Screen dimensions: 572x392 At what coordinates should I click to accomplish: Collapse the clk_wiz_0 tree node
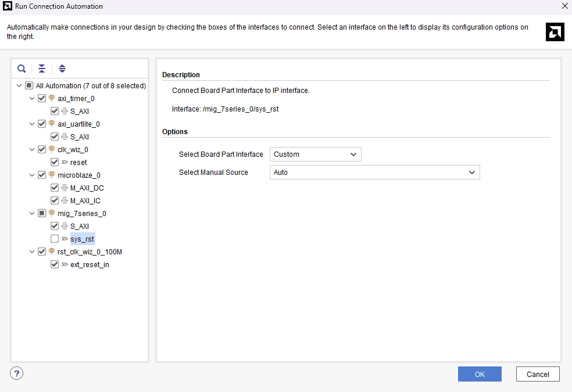32,149
